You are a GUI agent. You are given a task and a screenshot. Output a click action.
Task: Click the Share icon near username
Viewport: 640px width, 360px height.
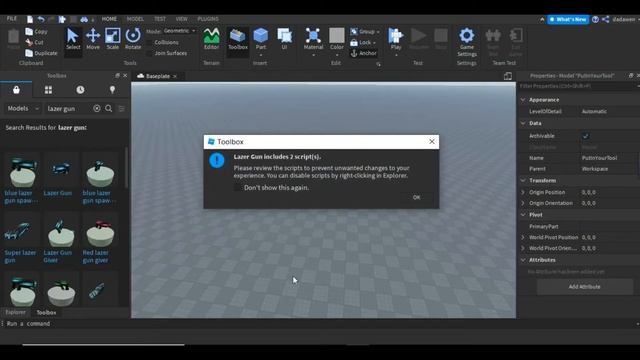[x=606, y=20]
